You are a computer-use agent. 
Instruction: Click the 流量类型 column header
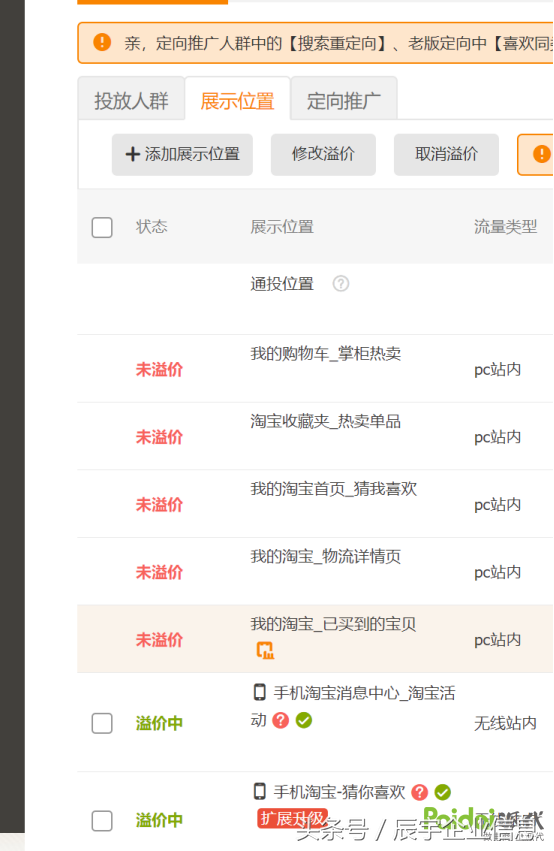pyautogui.click(x=506, y=226)
